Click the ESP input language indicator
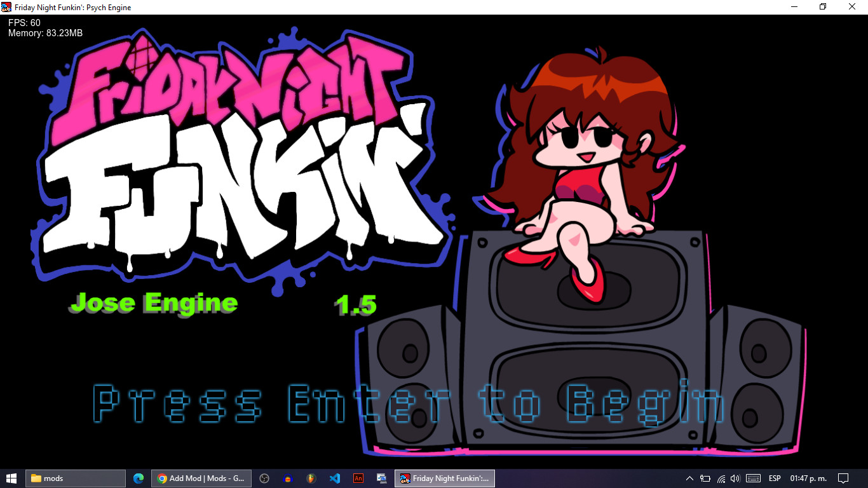 click(775, 478)
